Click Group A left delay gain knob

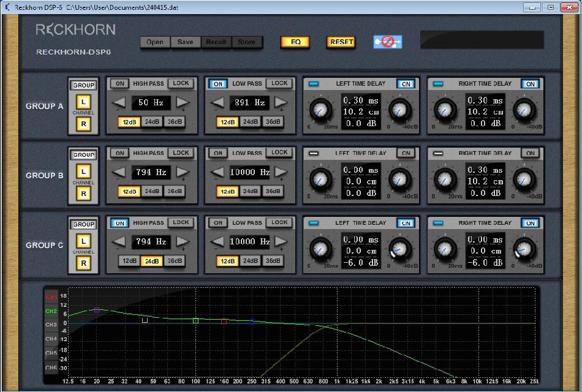pos(400,110)
